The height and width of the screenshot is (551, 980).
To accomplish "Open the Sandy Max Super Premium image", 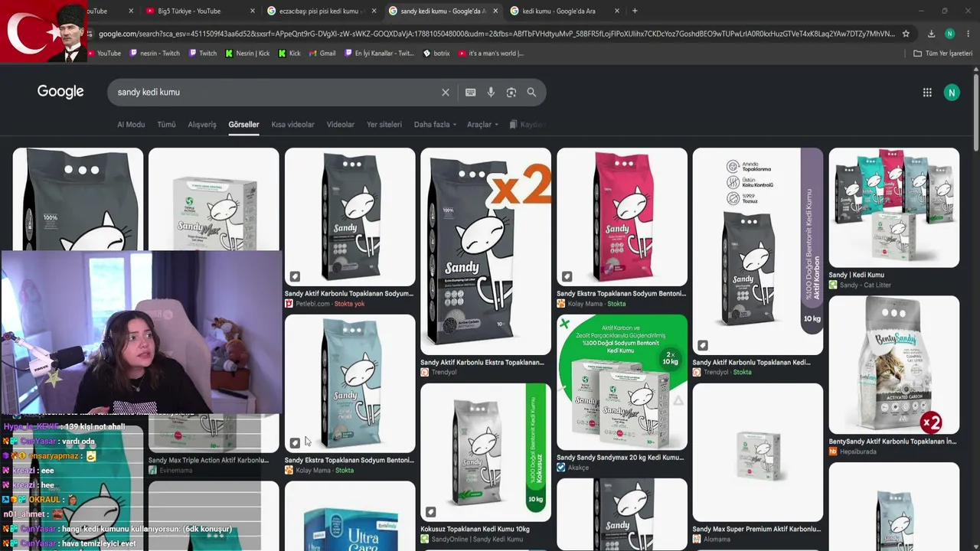I will [758, 452].
